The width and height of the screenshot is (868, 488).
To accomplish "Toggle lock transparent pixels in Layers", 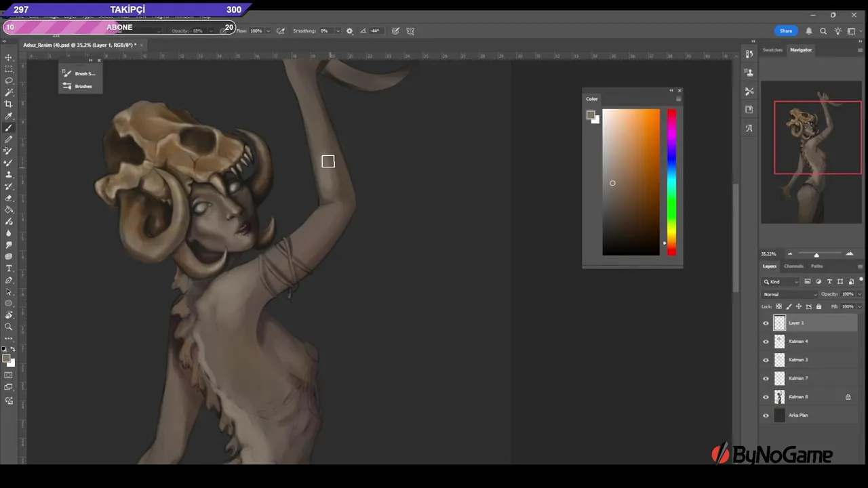I will tap(778, 306).
